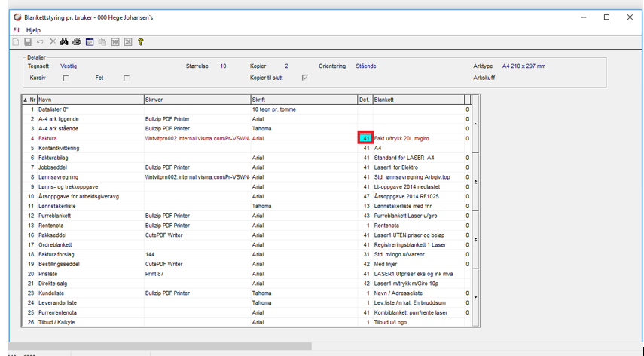Click the Undo arrow icon
644x356 pixels.
[40, 42]
